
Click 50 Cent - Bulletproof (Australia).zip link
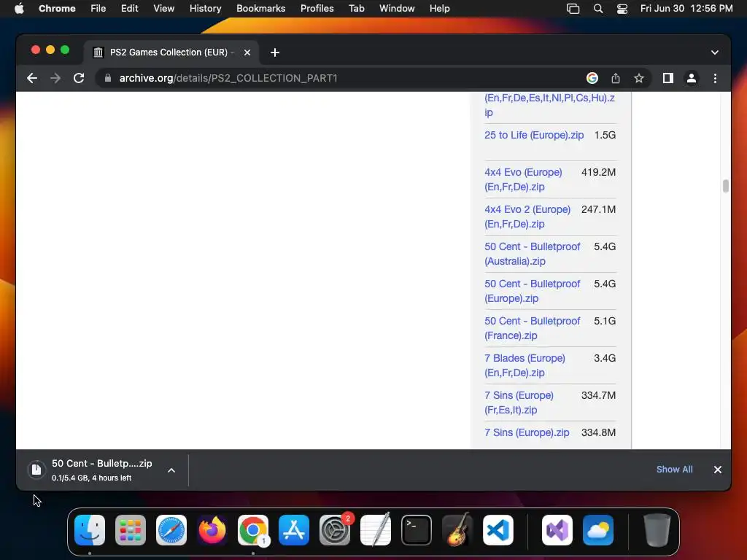532,254
